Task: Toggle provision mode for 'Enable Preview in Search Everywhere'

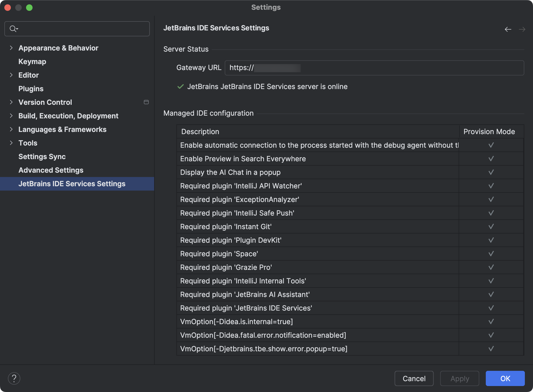Action: click(491, 159)
